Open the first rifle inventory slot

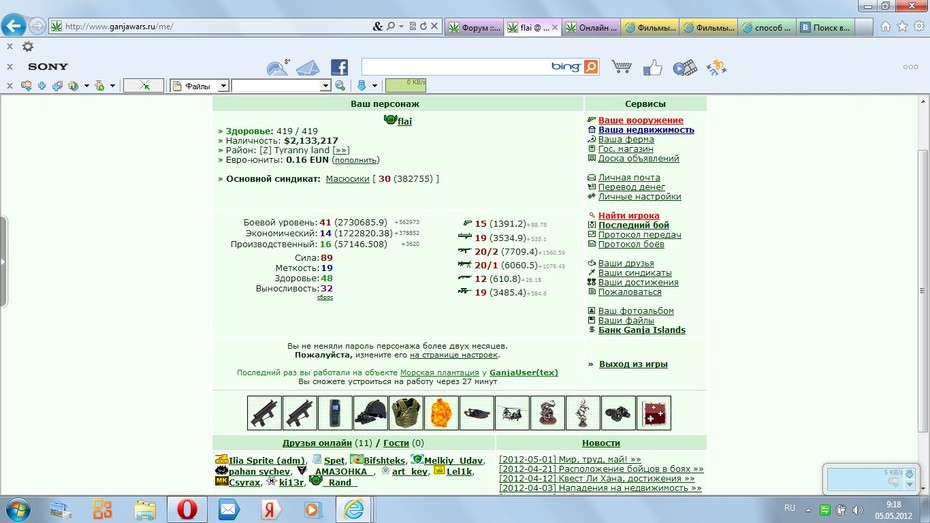pos(265,413)
